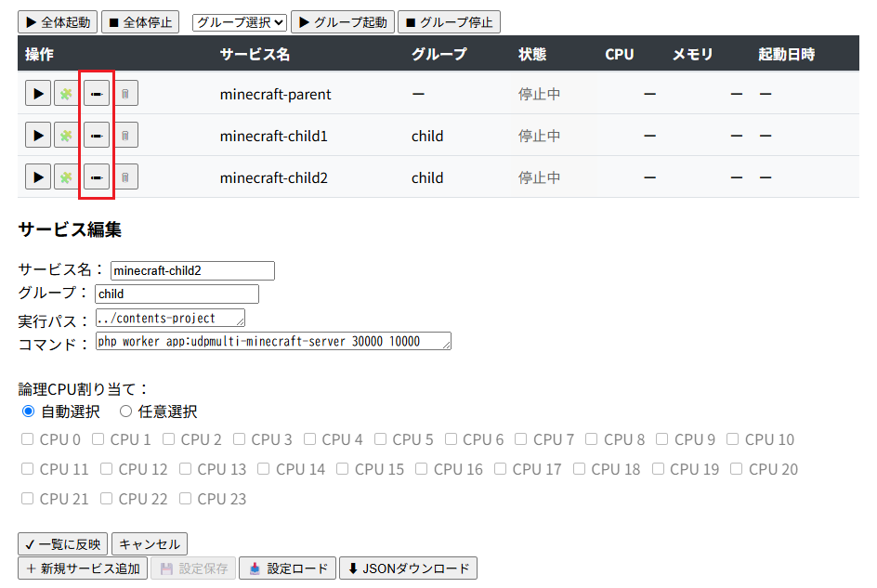Click the グループ停止 button
This screenshot has height=588, width=877.
449,21
